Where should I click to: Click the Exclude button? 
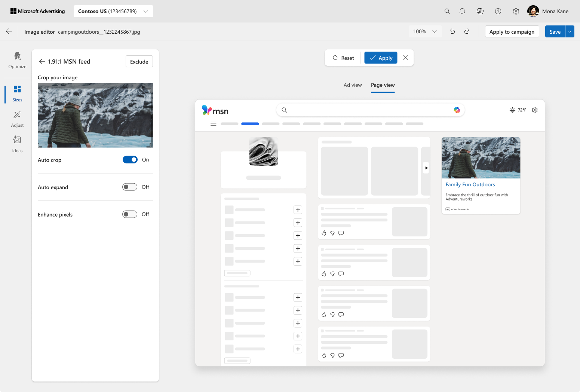[x=139, y=61]
